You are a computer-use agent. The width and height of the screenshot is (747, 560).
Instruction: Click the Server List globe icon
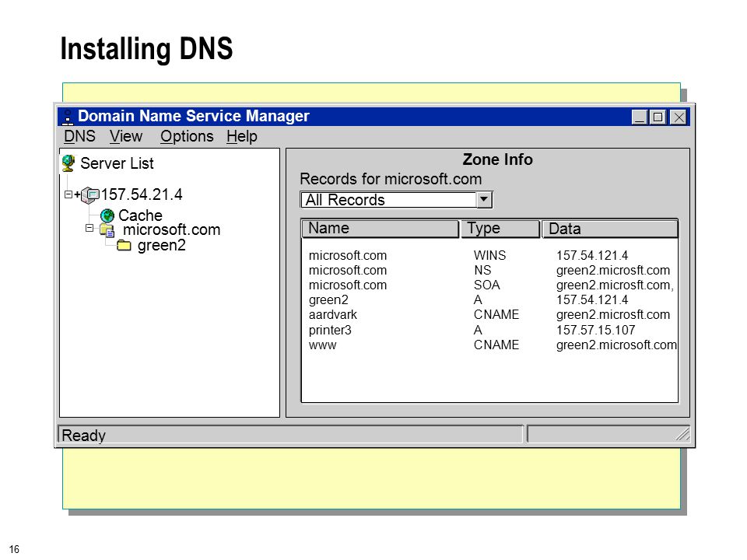68,163
